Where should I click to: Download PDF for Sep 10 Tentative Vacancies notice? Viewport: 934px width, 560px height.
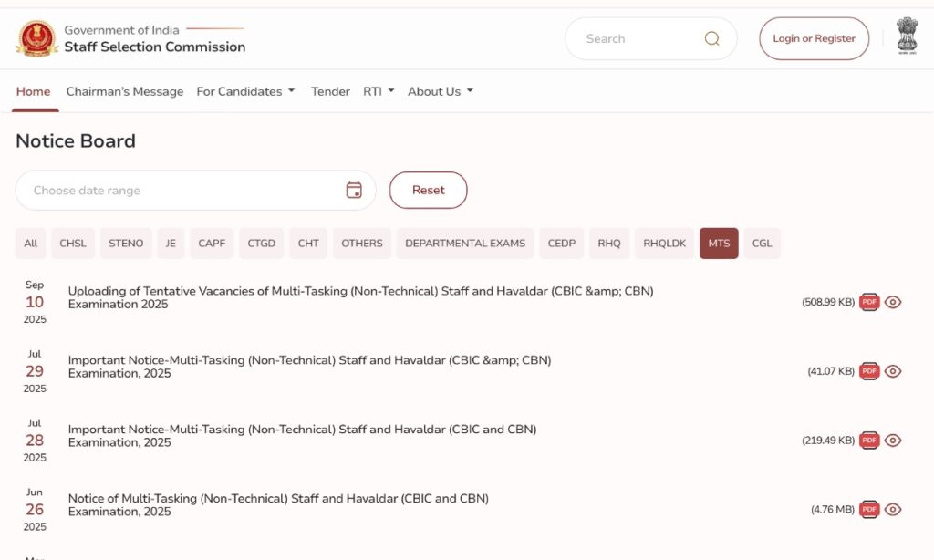click(x=869, y=302)
